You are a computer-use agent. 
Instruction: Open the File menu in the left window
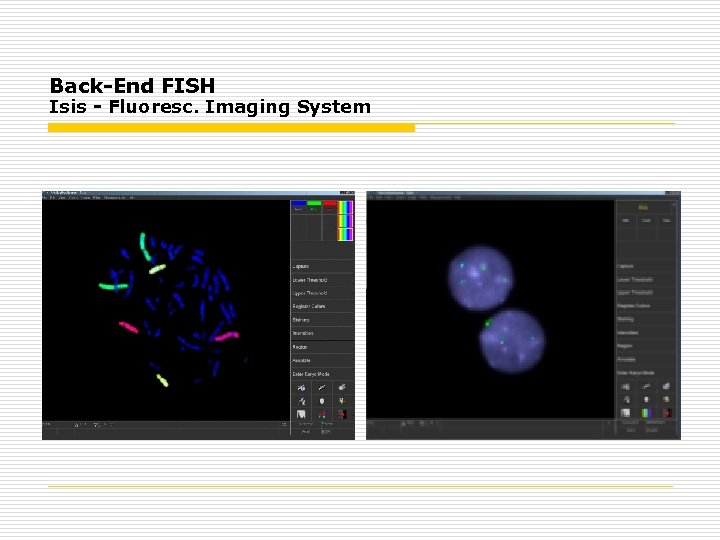(x=45, y=198)
